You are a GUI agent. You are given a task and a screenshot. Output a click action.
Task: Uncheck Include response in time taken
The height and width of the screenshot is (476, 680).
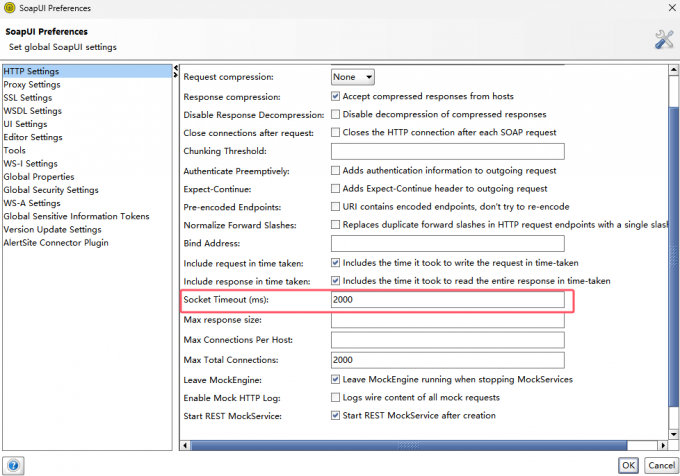[335, 281]
